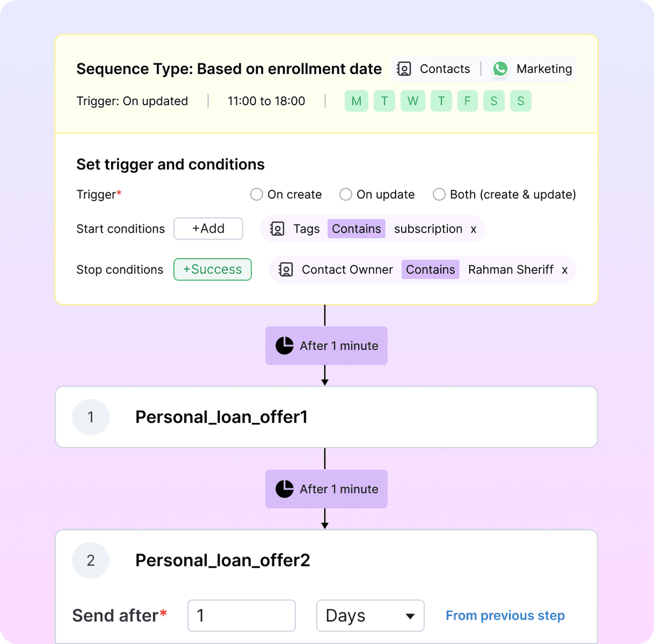This screenshot has height=644, width=654.
Task: Remove the subscription tag condition
Action: pyautogui.click(x=474, y=229)
